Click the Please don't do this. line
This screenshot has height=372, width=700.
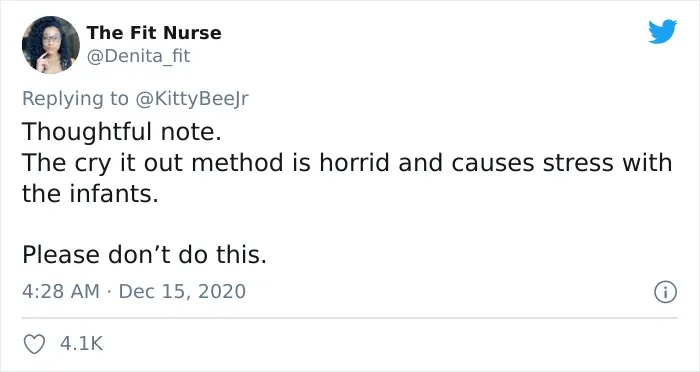coord(144,255)
